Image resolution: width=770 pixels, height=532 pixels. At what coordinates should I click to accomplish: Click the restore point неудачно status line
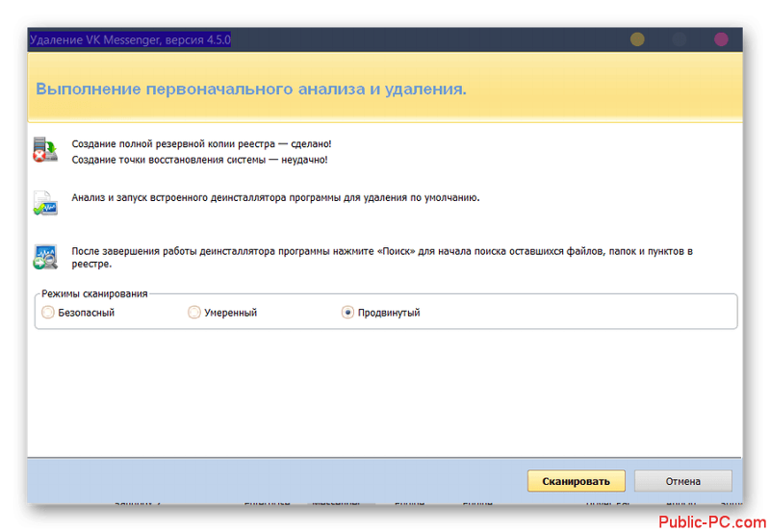[199, 160]
